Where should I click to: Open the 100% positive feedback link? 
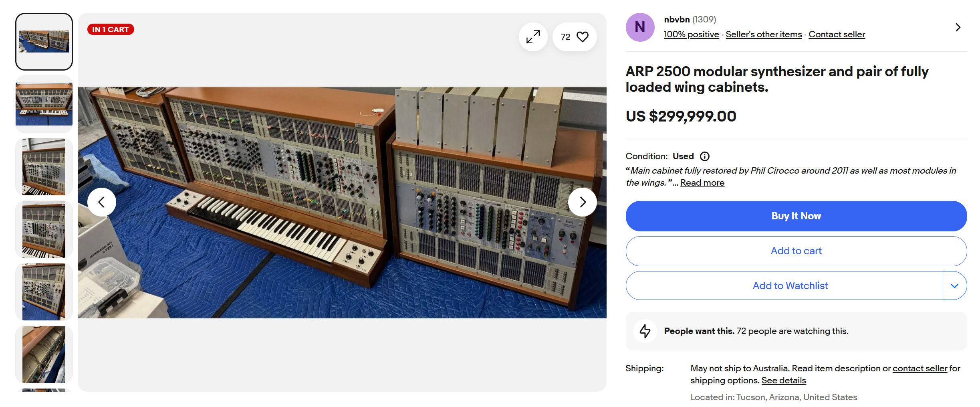pyautogui.click(x=691, y=34)
